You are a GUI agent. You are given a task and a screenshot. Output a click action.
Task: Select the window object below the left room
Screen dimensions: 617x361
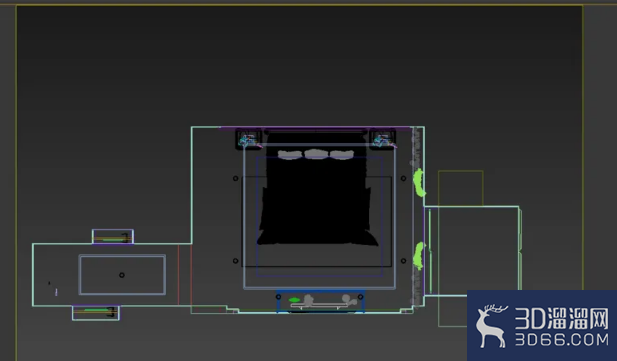[96, 313]
